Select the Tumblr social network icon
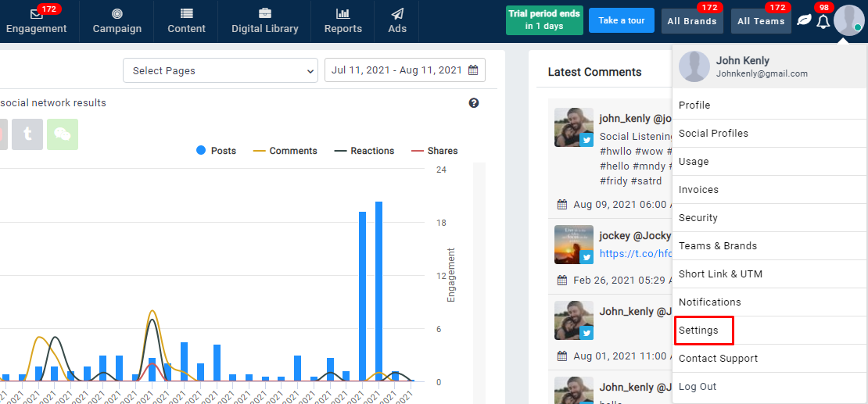Image resolution: width=868 pixels, height=404 pixels. [x=28, y=134]
